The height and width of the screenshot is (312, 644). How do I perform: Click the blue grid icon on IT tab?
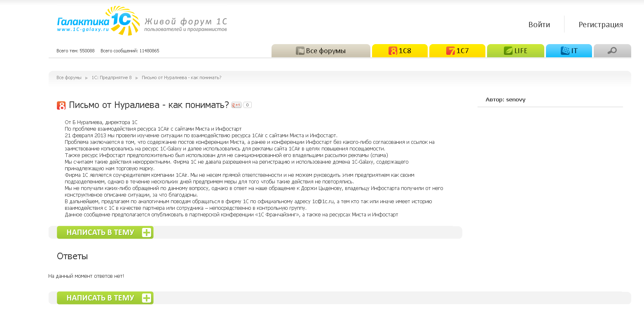click(565, 51)
